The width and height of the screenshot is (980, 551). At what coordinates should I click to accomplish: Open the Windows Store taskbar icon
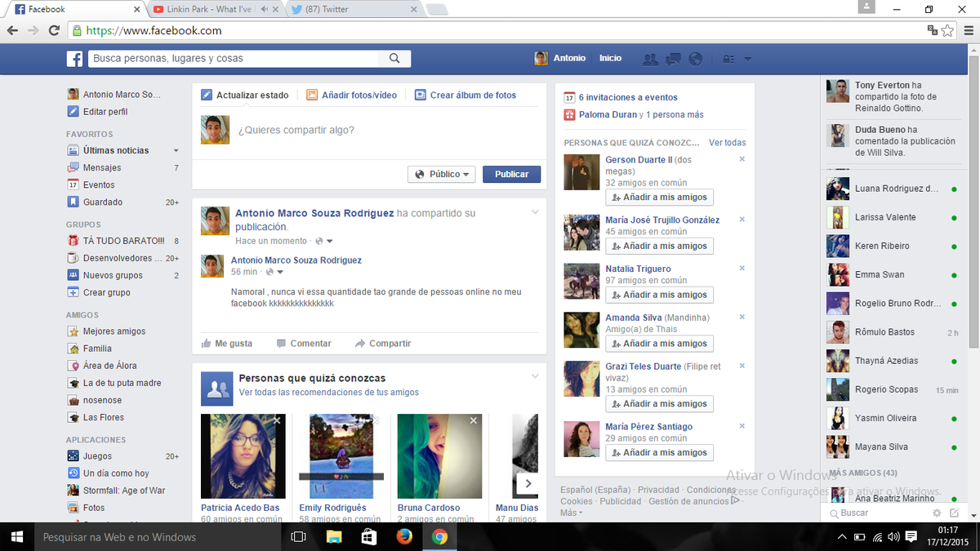coord(368,536)
